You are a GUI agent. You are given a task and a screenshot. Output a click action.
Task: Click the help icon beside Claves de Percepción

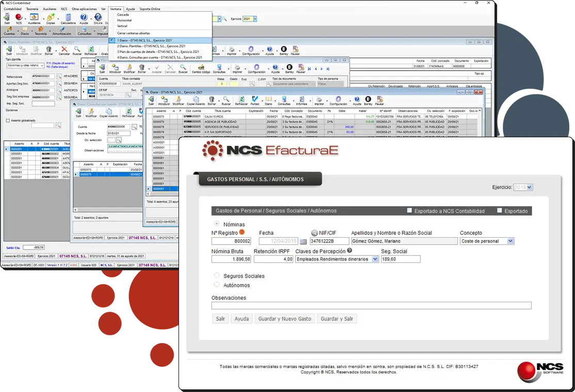350,251
